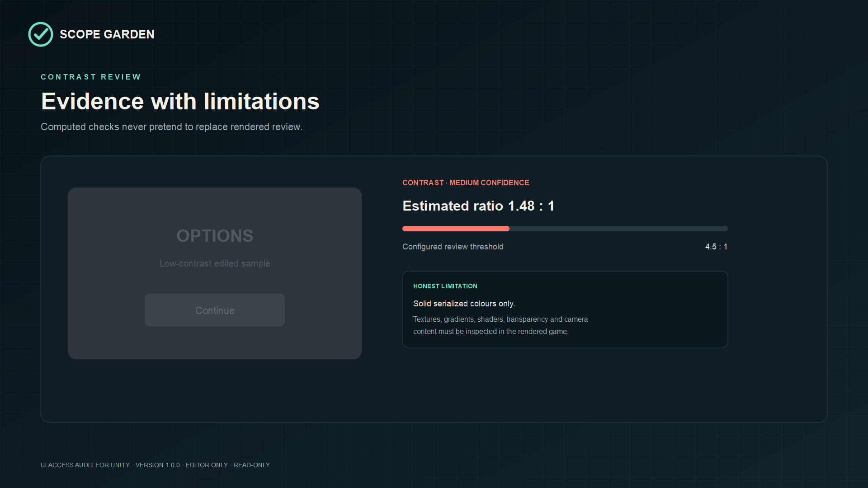
Task: Click the CONTRAST · MEDIUM CONFIDENCE label
Action: click(466, 183)
